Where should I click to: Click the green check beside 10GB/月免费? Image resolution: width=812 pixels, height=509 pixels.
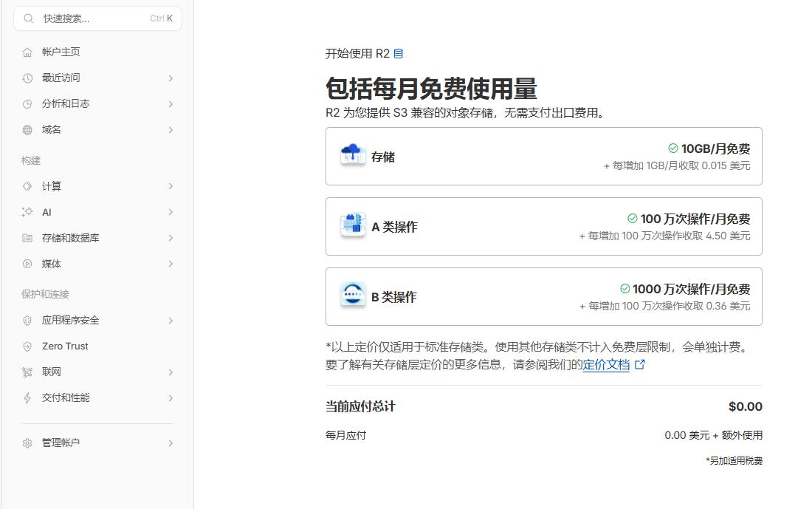672,148
